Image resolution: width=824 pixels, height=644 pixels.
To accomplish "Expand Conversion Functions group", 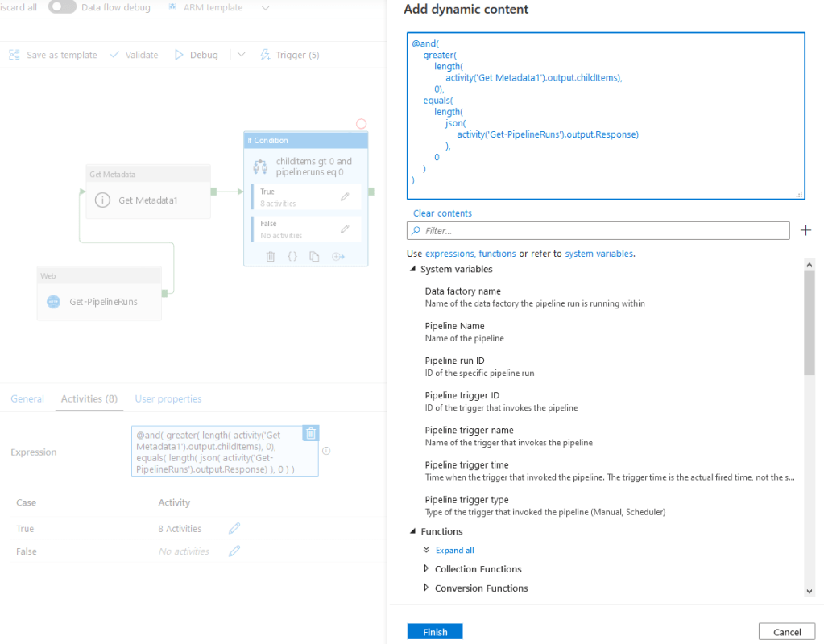I will (x=427, y=588).
